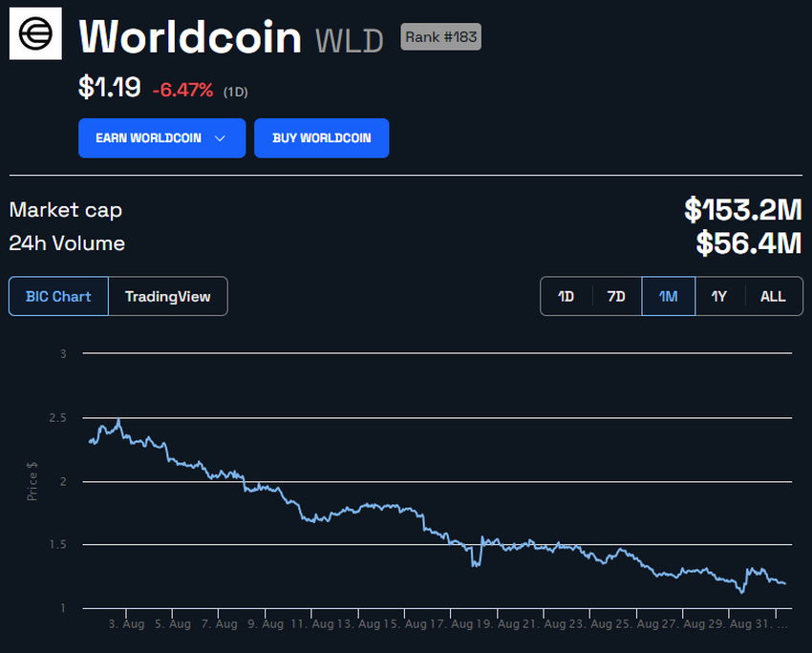Switch to the TradingView tab
This screenshot has width=812, height=653.
(169, 296)
